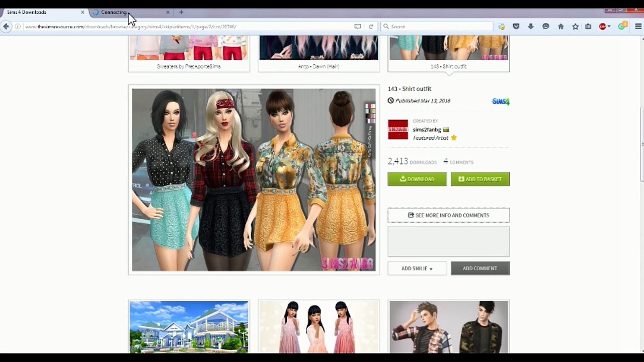Click the sims2fanbg red avatar image
644x362 pixels.
tap(398, 129)
